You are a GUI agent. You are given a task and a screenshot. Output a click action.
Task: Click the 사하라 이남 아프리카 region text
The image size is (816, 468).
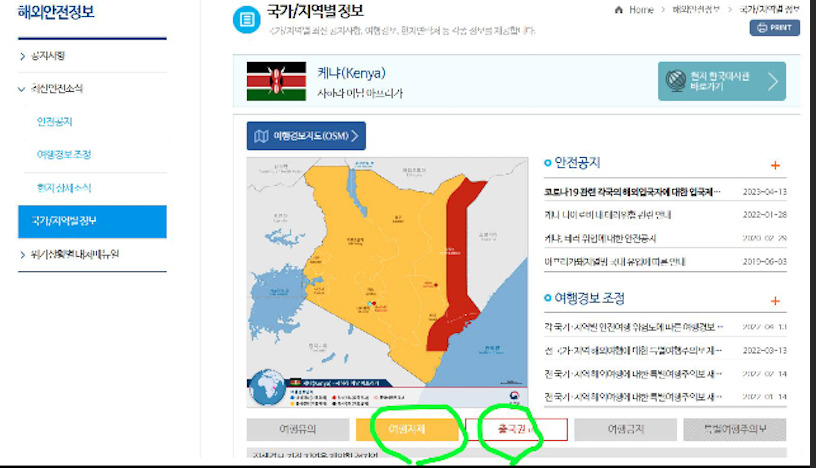tap(360, 94)
